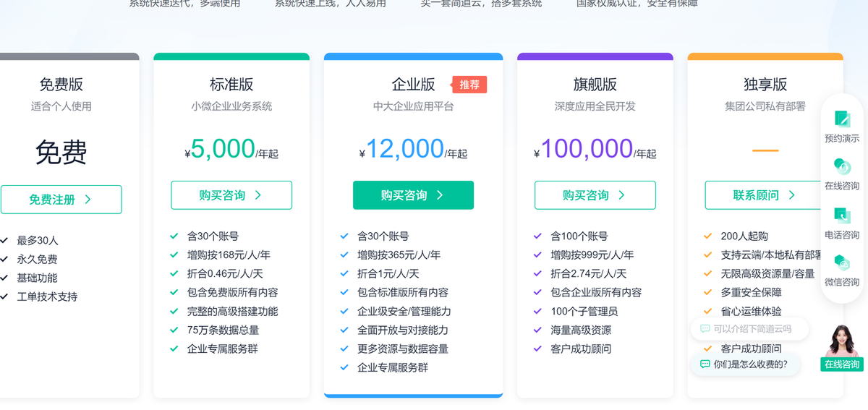Image resolution: width=868 pixels, height=410 pixels.
Task: Click the 海量高级资源 feature
Action: point(580,330)
